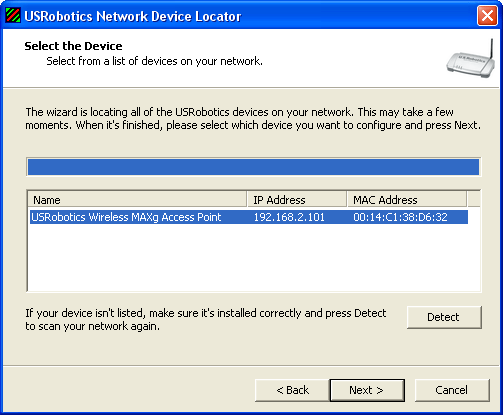The height and width of the screenshot is (415, 503).
Task: Cancel the device locator wizard
Action: click(452, 390)
